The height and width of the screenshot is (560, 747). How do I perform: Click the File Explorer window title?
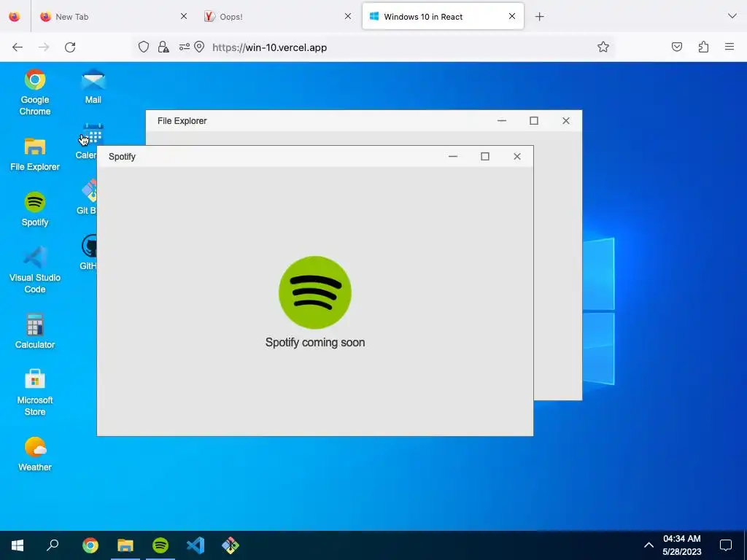coord(182,121)
